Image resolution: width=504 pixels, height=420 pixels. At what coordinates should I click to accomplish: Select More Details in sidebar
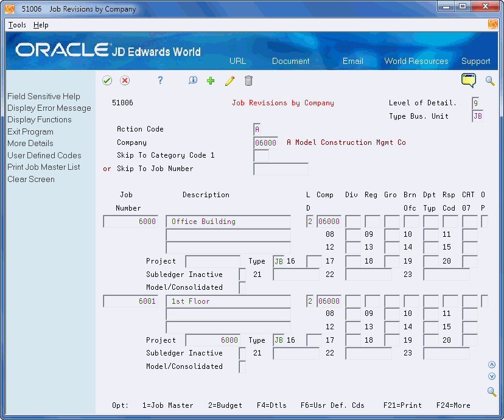30,143
